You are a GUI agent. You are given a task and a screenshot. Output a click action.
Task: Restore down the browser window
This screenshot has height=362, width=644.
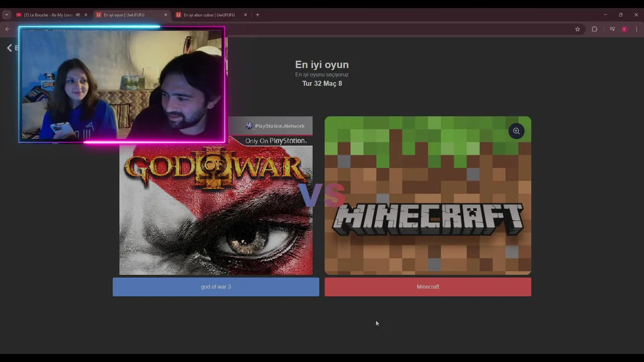click(620, 15)
